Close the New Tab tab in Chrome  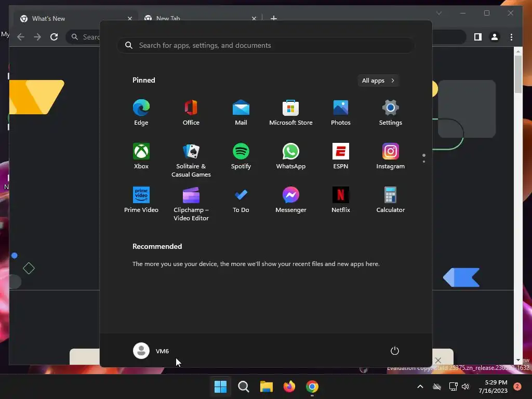click(254, 18)
